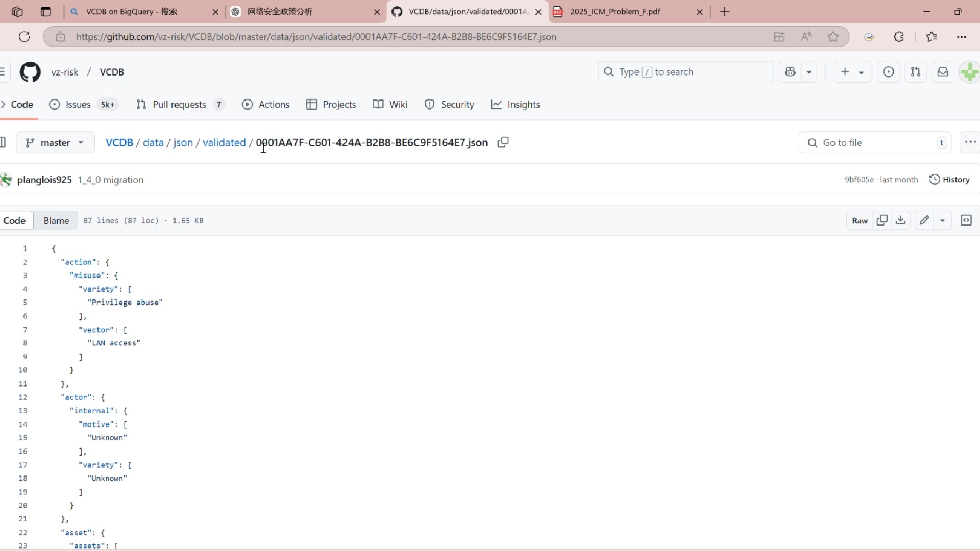Image resolution: width=980 pixels, height=551 pixels.
Task: Click the Security tab icon
Action: (429, 104)
